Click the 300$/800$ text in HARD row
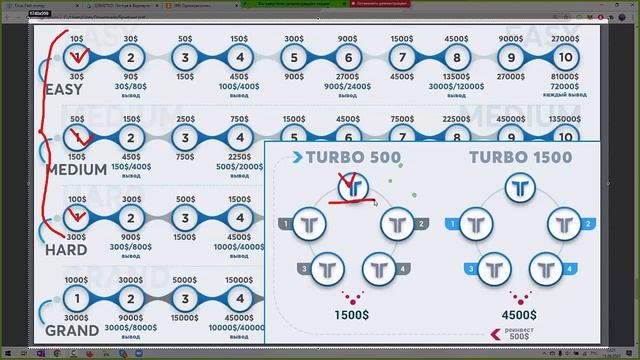Image resolution: width=640 pixels, height=360 pixels. click(131, 247)
